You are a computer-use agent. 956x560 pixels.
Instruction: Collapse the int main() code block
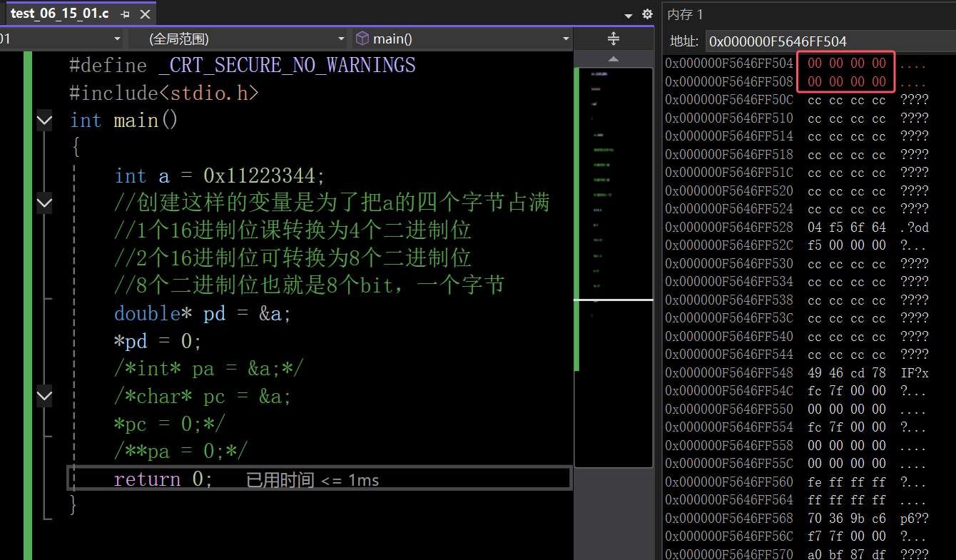pyautogui.click(x=44, y=121)
